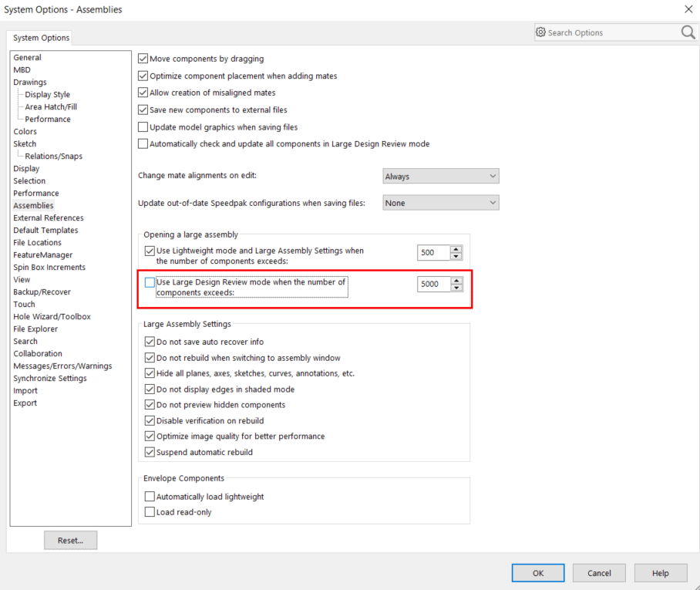Screen dimensions: 700x590
Task: Open Display Style under Drawings
Action: [x=47, y=95]
